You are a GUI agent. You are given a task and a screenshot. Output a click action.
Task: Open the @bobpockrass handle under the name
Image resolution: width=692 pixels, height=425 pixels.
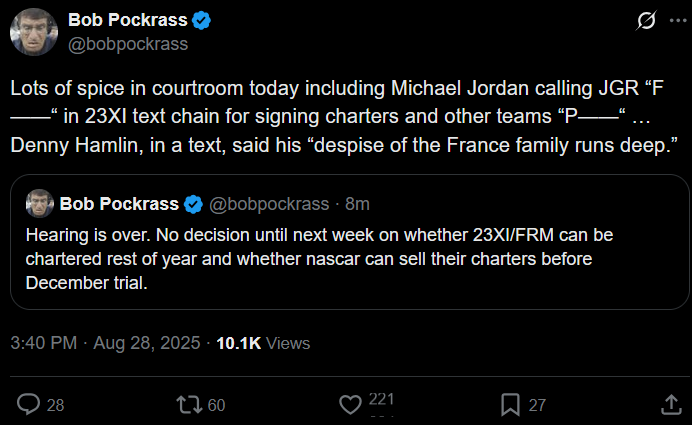[x=126, y=44]
